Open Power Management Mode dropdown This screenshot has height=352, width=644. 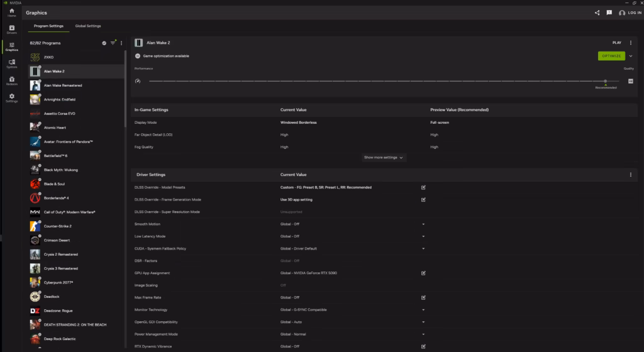[423, 334]
